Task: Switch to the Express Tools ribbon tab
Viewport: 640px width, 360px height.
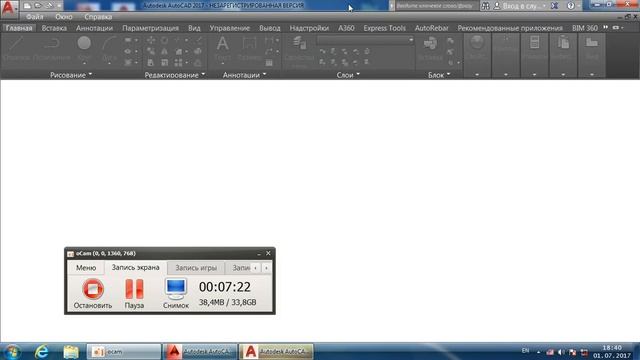Action: (384, 28)
